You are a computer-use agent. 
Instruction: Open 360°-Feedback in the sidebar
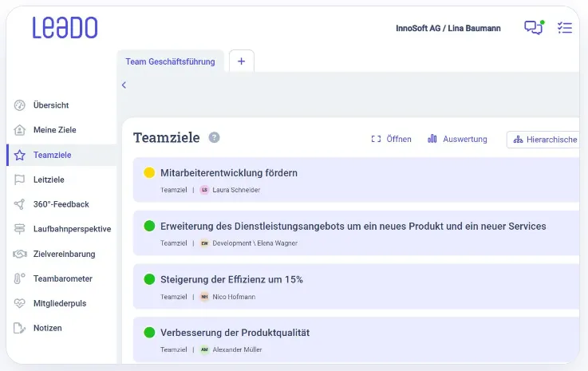(x=61, y=204)
